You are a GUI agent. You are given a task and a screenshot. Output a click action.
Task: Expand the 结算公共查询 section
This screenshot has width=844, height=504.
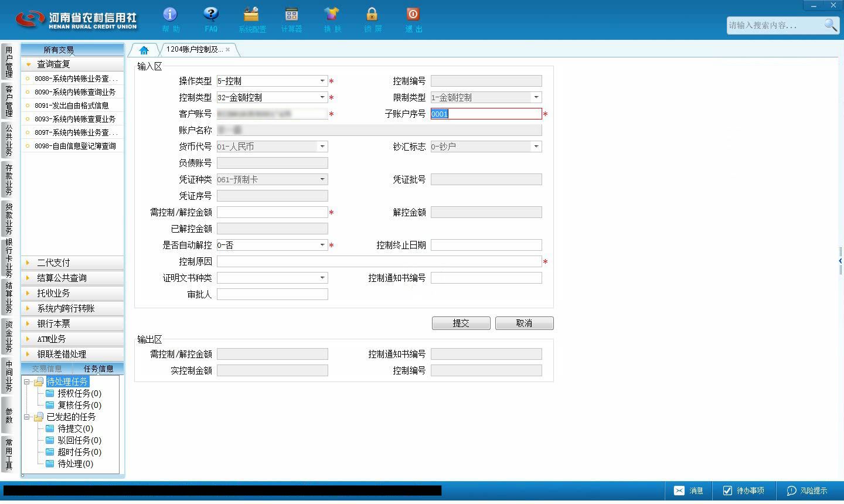[73, 278]
